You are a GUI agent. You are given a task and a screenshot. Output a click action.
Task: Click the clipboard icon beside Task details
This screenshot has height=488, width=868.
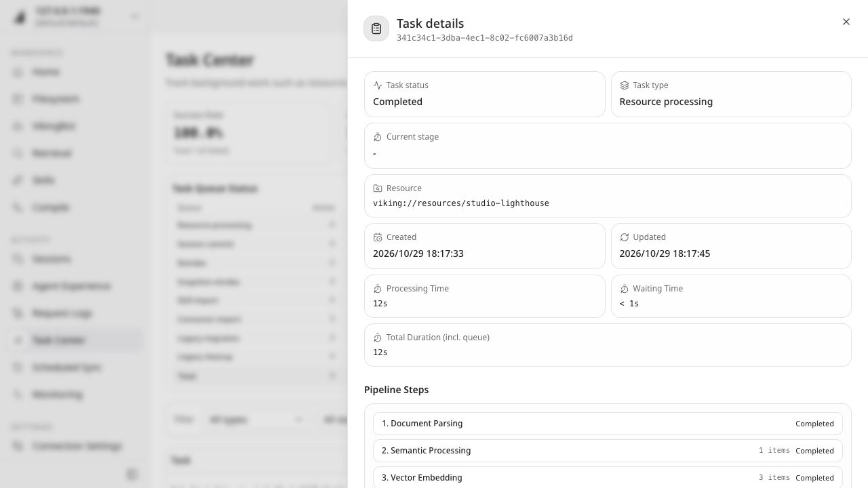click(376, 28)
